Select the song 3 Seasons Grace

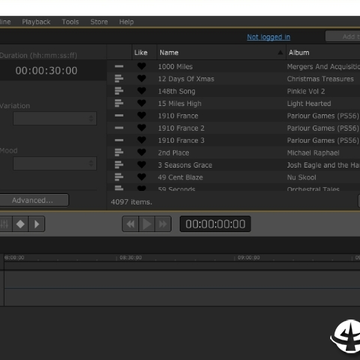click(x=185, y=165)
